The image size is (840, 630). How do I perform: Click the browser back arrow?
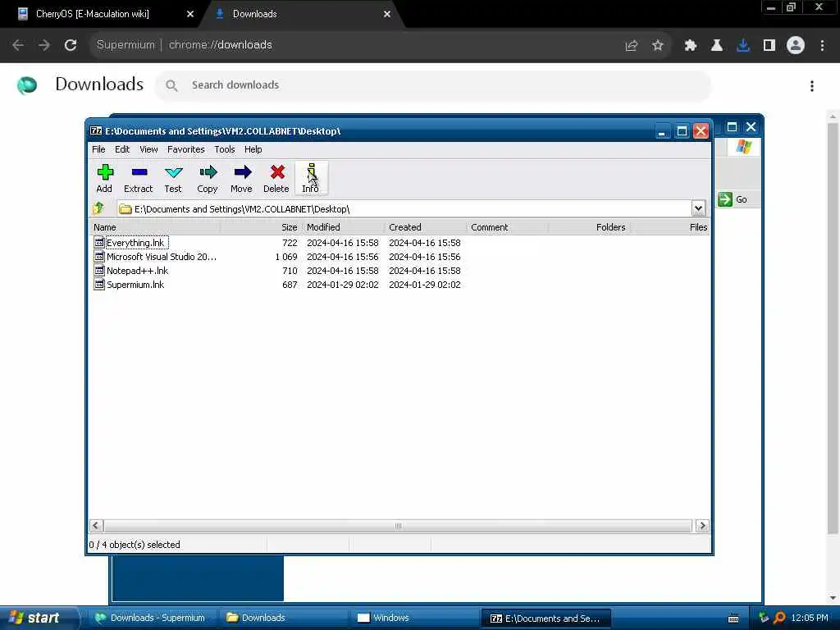[18, 45]
